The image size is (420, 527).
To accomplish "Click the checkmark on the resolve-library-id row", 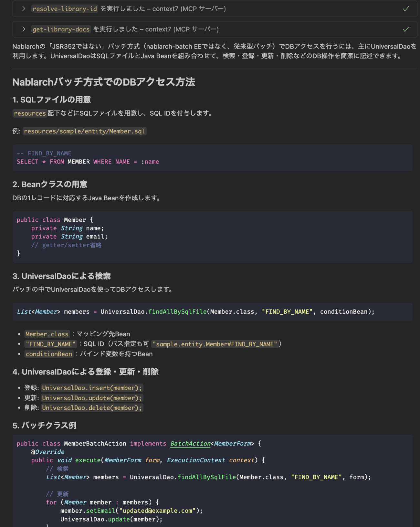I will (406, 9).
